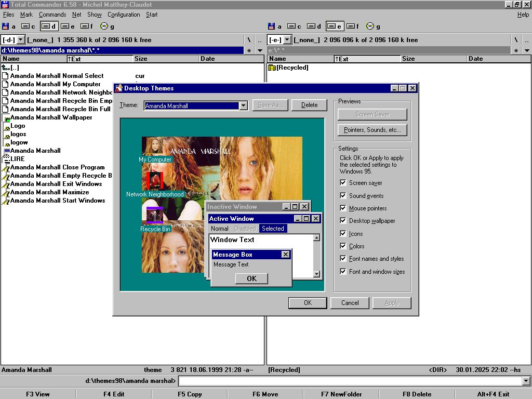Select drive c in left panel
The height and width of the screenshot is (399, 532).
[28, 26]
